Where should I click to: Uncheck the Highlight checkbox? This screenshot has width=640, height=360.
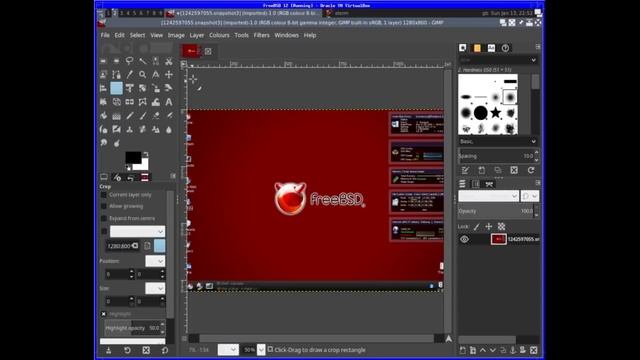tap(104, 314)
